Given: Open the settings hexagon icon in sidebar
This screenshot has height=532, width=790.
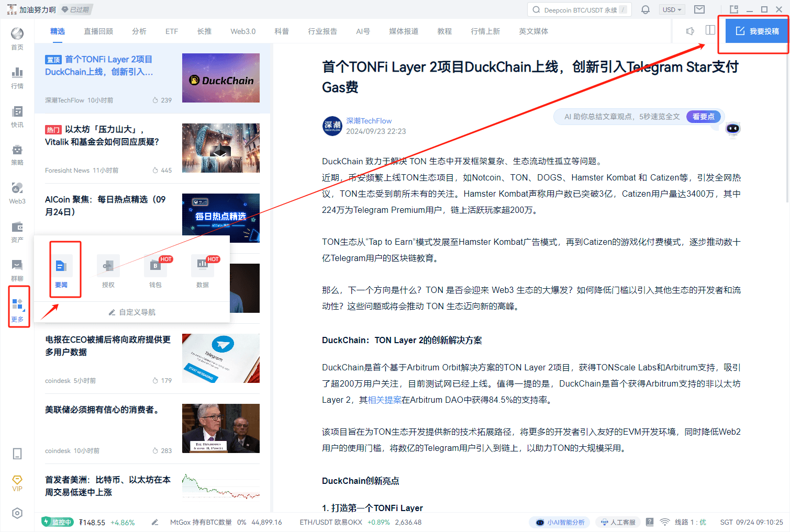Looking at the screenshot, I should (17, 513).
